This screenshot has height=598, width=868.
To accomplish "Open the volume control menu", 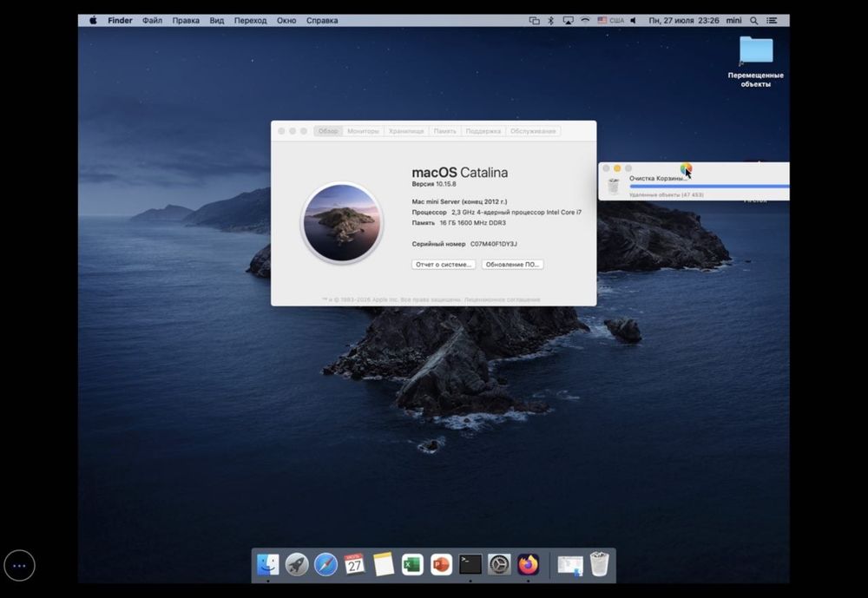I will click(634, 21).
